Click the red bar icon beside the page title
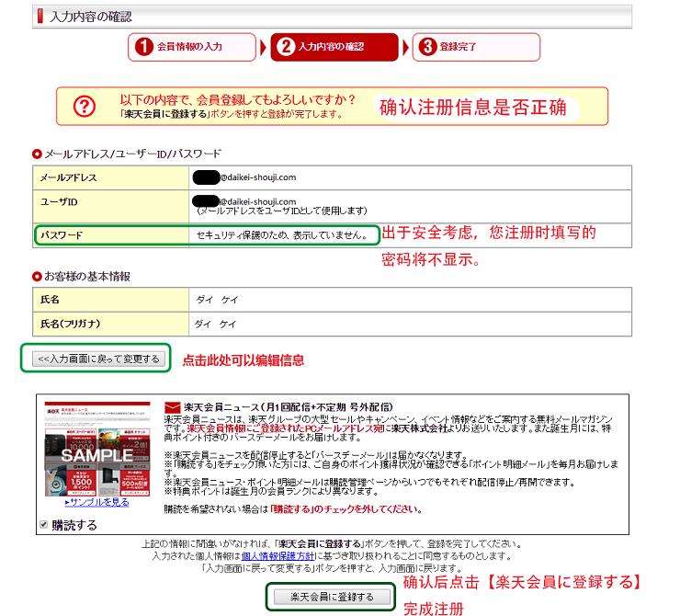Viewport: 680px width, 616px height. (38, 17)
